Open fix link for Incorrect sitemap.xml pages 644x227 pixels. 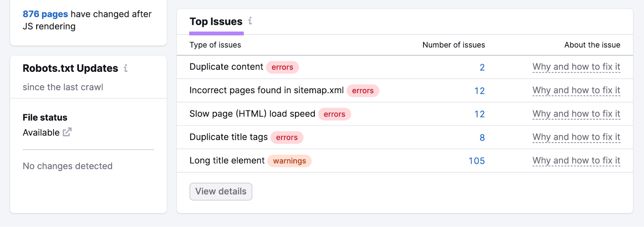pos(576,90)
